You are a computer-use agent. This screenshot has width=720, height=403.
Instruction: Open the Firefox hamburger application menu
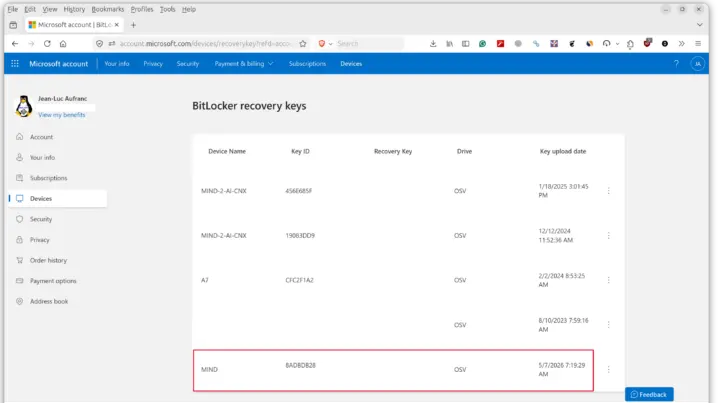click(x=698, y=44)
